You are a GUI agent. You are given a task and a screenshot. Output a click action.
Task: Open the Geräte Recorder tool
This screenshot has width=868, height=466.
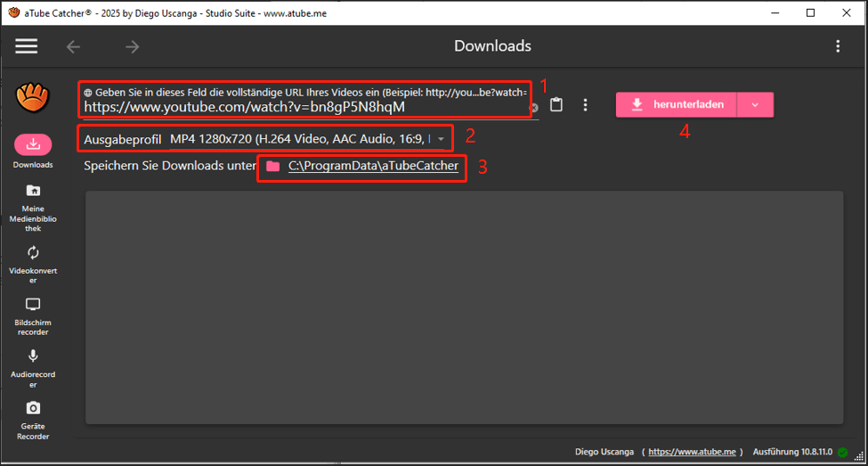tap(33, 421)
